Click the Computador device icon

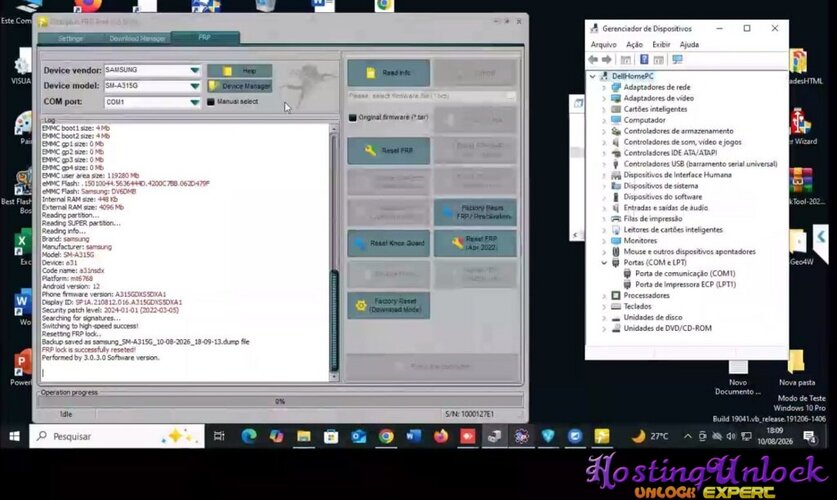point(616,120)
